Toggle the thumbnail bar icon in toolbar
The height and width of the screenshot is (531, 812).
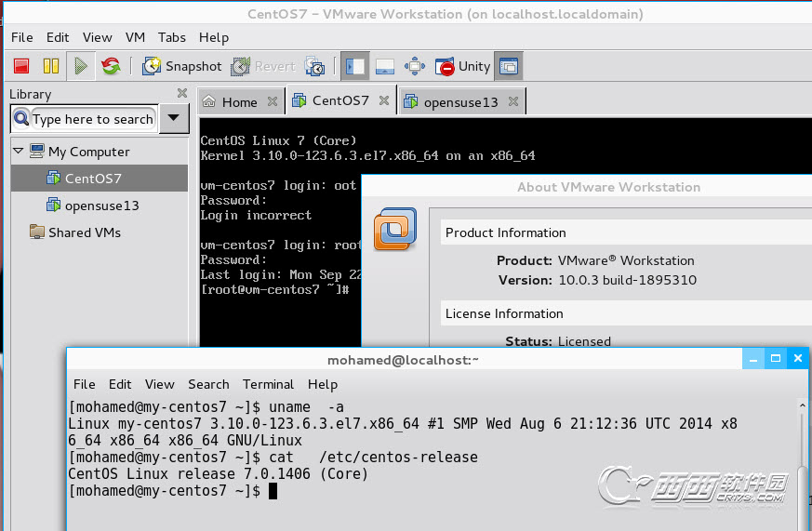tap(385, 66)
